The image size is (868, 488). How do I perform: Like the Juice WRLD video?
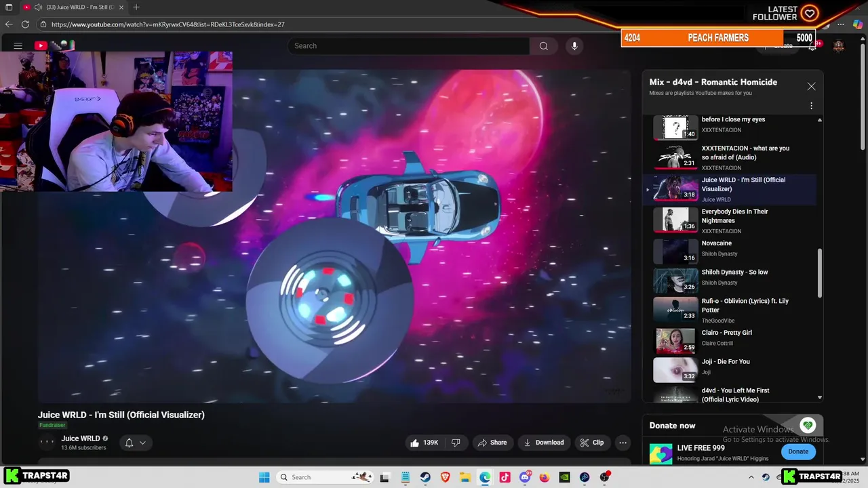424,443
